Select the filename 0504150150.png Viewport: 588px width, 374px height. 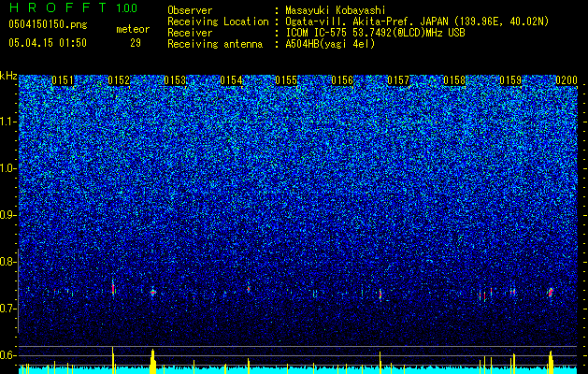(48, 24)
